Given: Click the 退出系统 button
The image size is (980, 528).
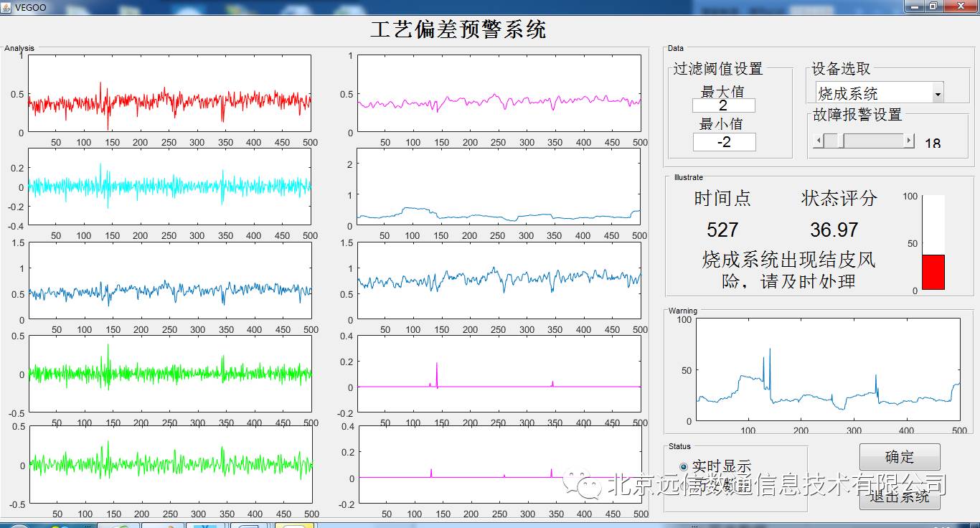Looking at the screenshot, I should tap(900, 497).
